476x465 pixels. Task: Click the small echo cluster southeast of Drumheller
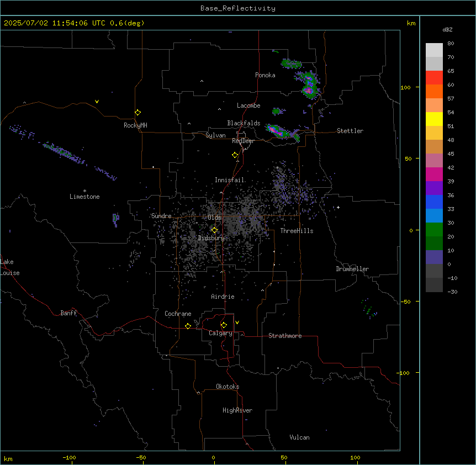click(x=369, y=308)
